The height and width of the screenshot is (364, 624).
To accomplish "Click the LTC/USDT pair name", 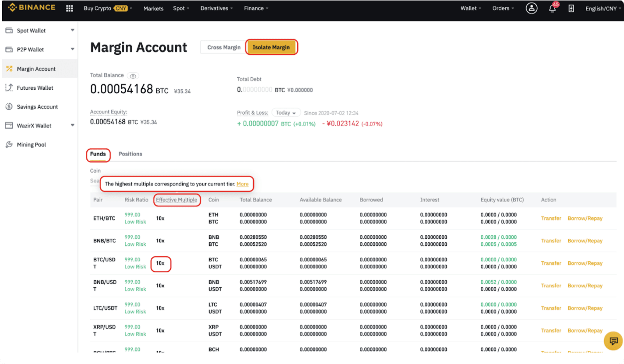I will [x=105, y=308].
